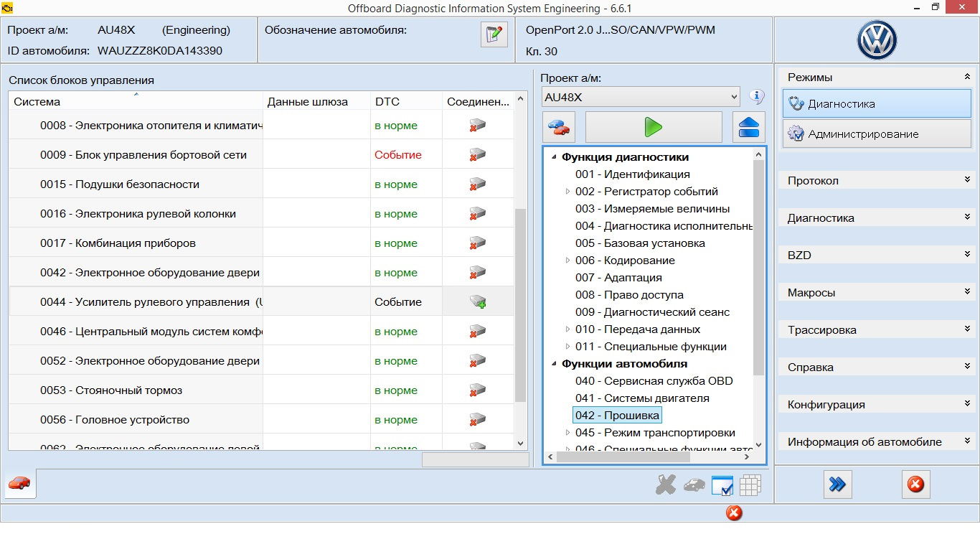This screenshot has height=534, width=980.
Task: Select 042 - Прошивка tree item
Action: click(617, 416)
